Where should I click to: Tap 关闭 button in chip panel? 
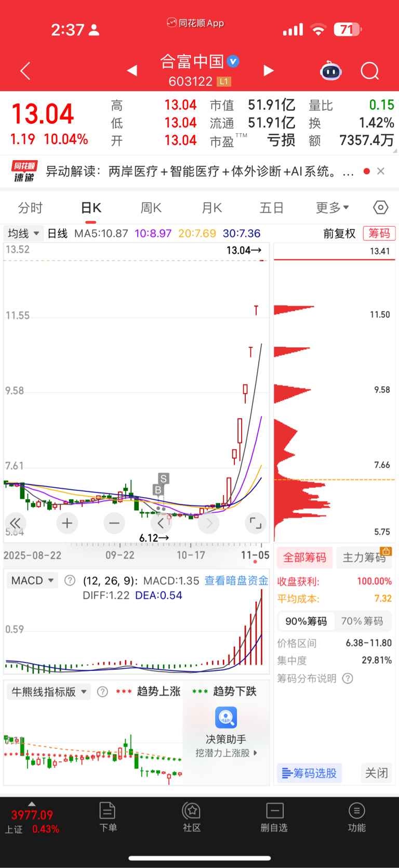click(x=377, y=773)
